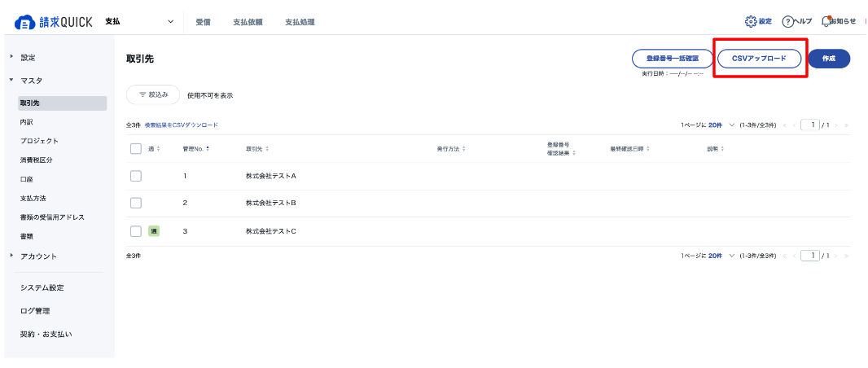Open the お知らせ bell icon
The image size is (868, 368).
click(x=826, y=22)
